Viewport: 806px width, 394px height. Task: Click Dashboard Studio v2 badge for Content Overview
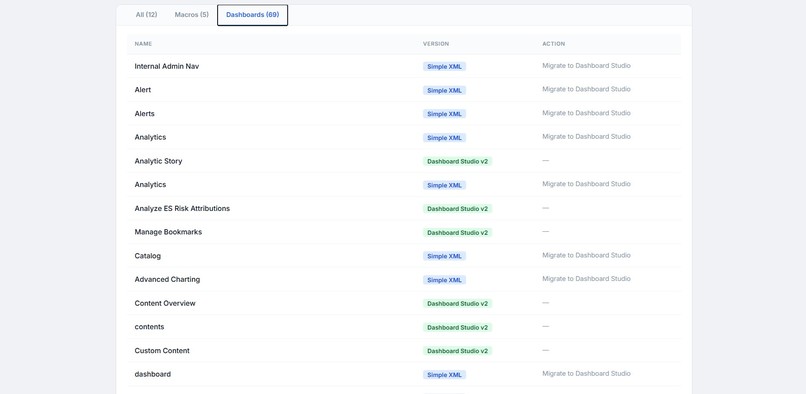click(457, 303)
